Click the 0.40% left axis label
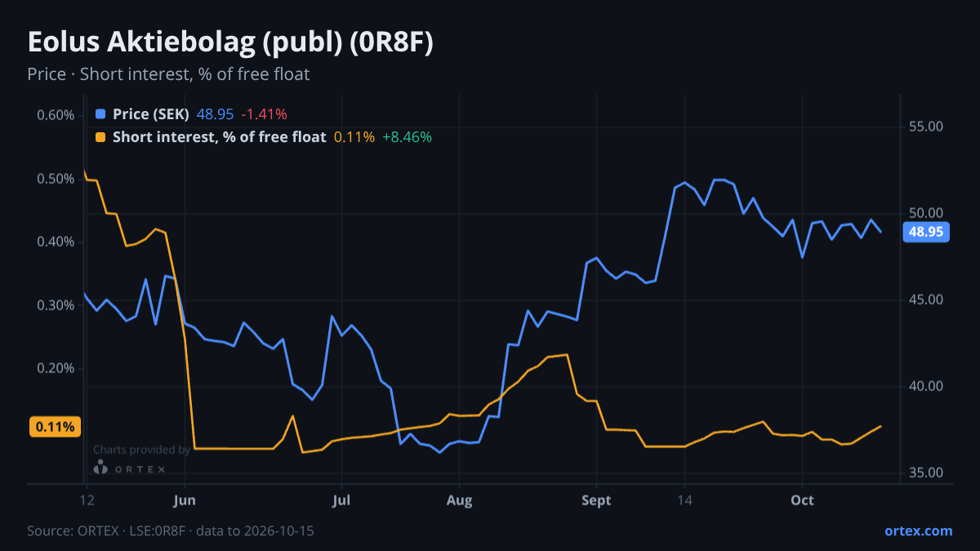Image resolution: width=980 pixels, height=551 pixels. [x=56, y=242]
